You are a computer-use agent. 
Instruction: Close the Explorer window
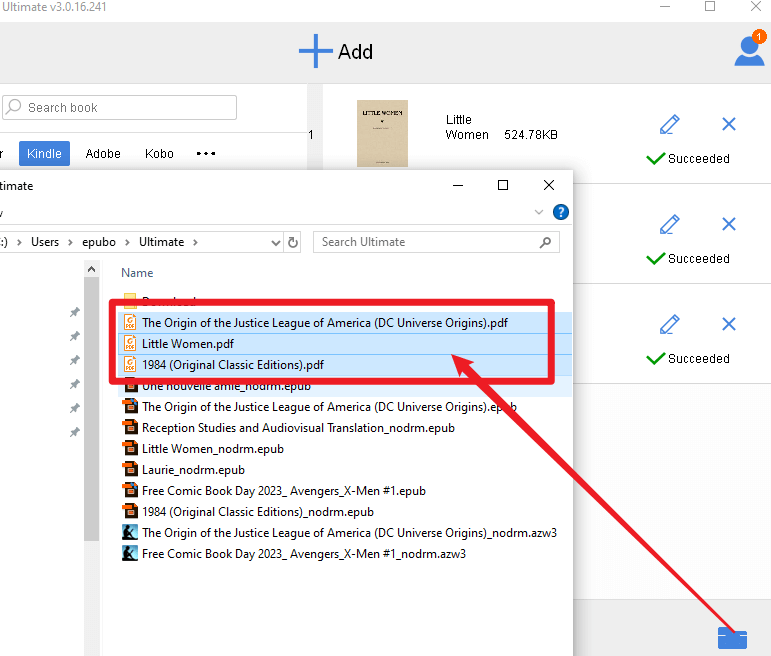[549, 185]
